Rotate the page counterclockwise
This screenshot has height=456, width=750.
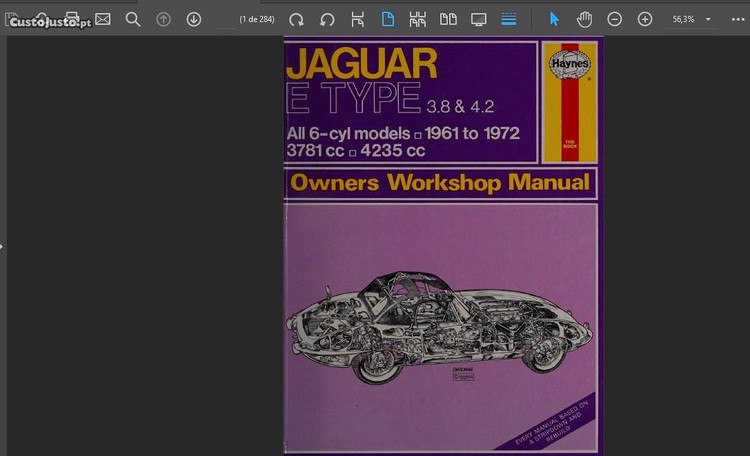[327, 19]
